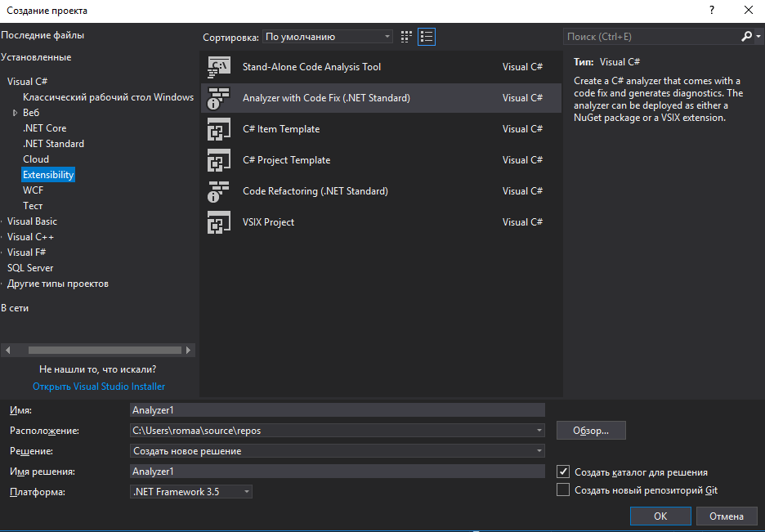Click the tree scrollbar right arrow
765x532 pixels.
point(188,350)
